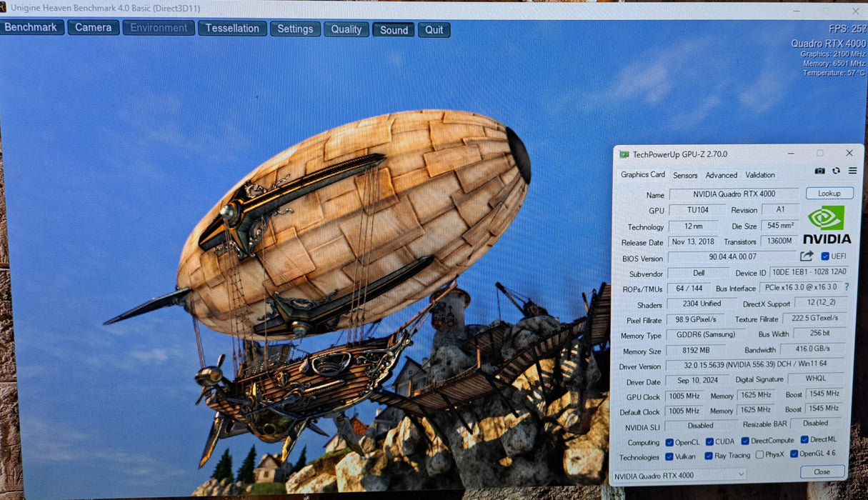Click the GPU Name field in GPU-Z

pyautogui.click(x=734, y=194)
